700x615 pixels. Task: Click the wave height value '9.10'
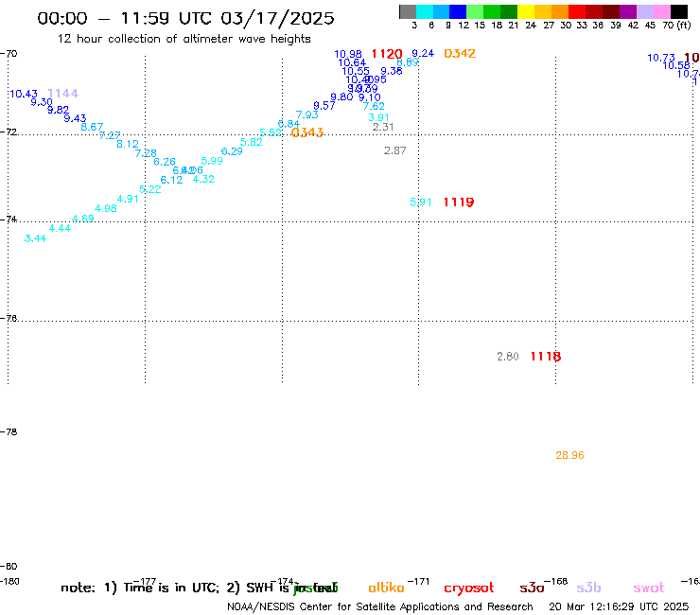click(x=370, y=97)
